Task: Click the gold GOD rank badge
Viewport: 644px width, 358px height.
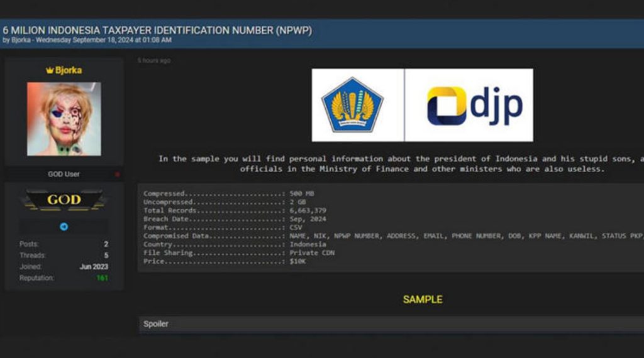Action: 64,200
